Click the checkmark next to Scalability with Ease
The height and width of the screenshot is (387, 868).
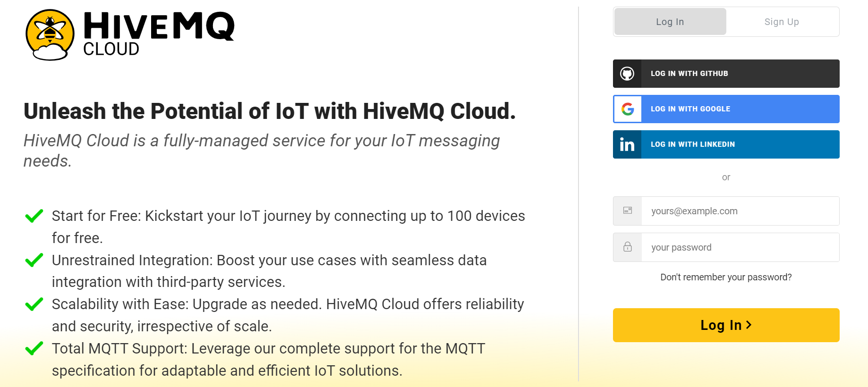click(x=34, y=304)
